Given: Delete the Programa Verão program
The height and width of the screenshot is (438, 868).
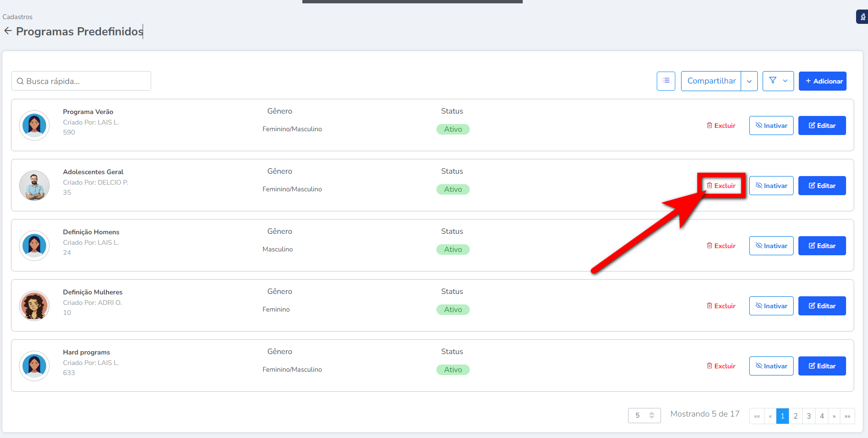Looking at the screenshot, I should pos(721,125).
